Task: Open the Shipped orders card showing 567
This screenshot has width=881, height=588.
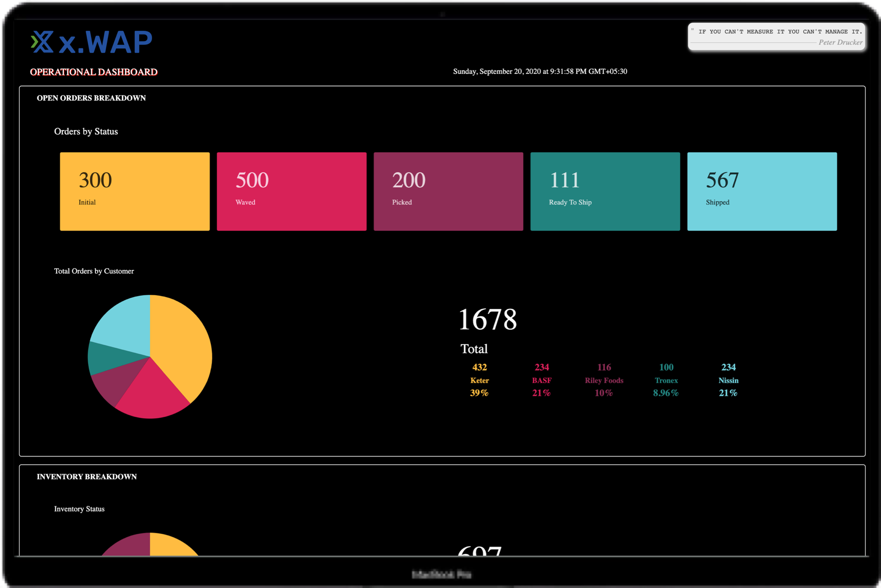Action: [x=762, y=191]
